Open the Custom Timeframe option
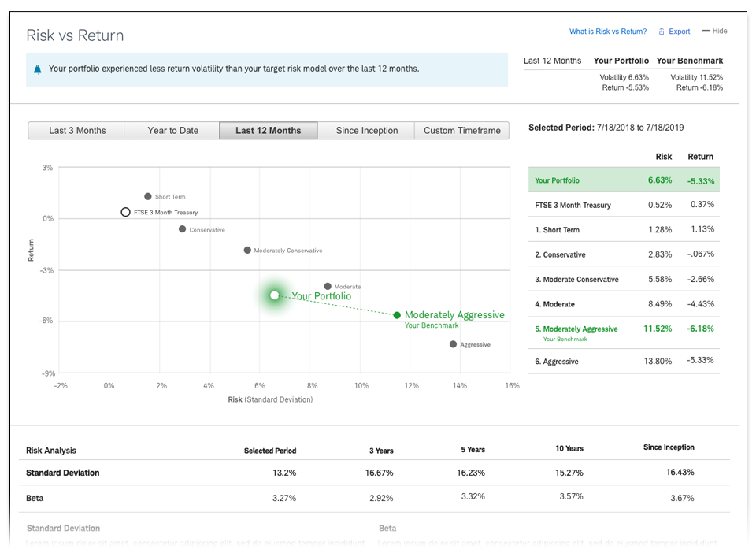 click(x=461, y=131)
